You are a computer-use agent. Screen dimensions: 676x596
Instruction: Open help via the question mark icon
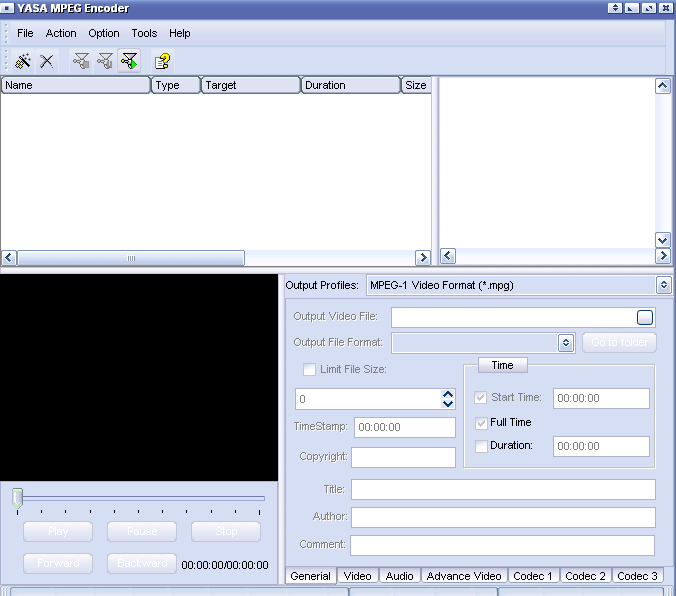(162, 61)
